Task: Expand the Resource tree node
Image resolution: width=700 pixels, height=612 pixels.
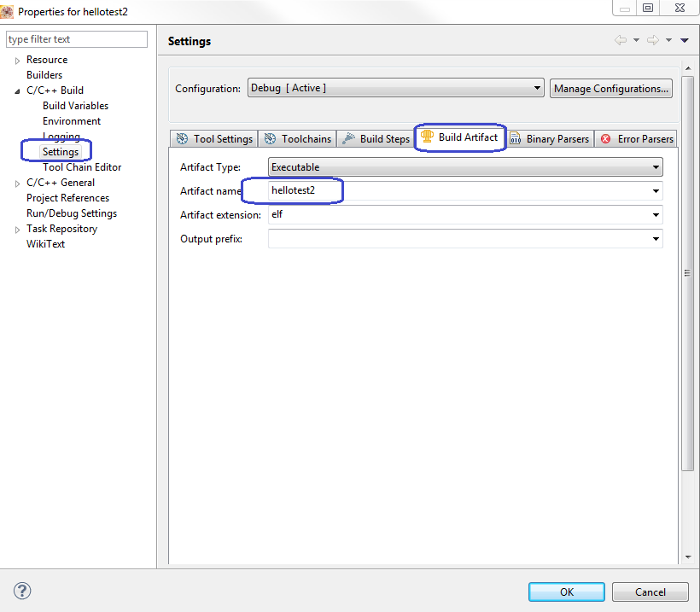Action: pyautogui.click(x=17, y=61)
